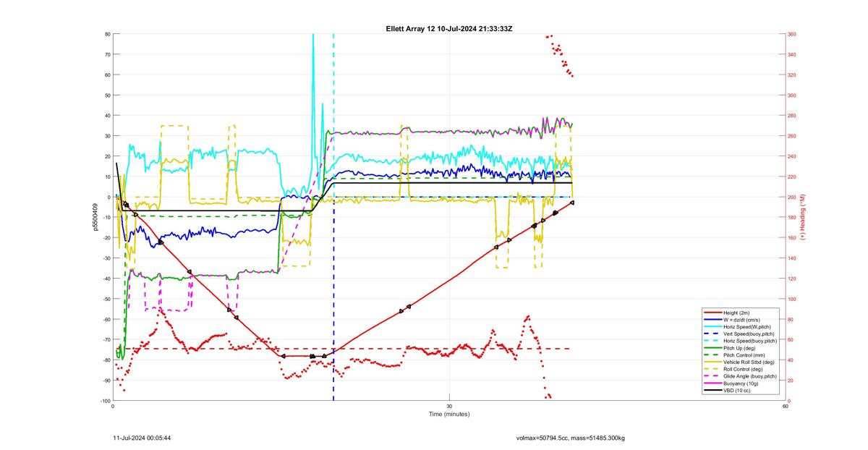The image size is (868, 450).
Task: Click the right heading axis tick '280'
Action: 792,116
